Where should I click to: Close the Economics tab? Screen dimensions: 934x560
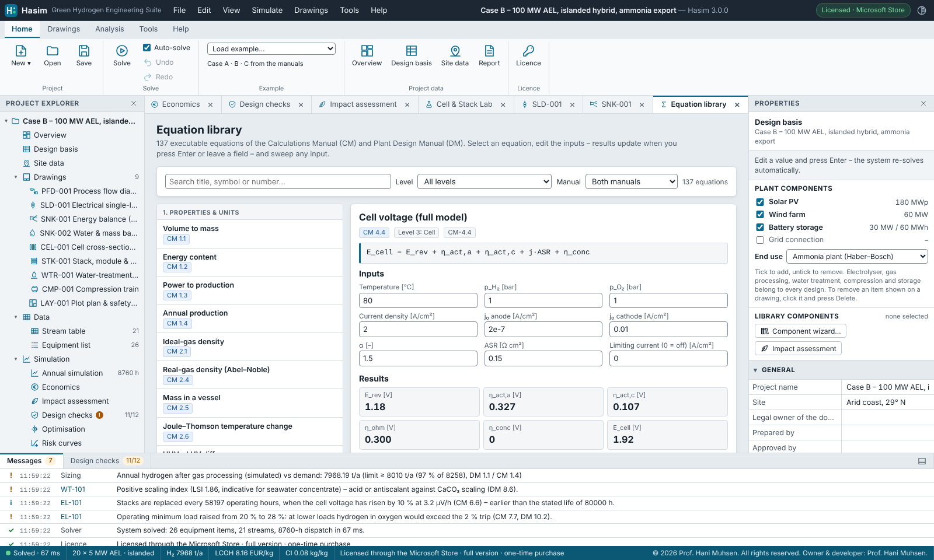coord(211,104)
